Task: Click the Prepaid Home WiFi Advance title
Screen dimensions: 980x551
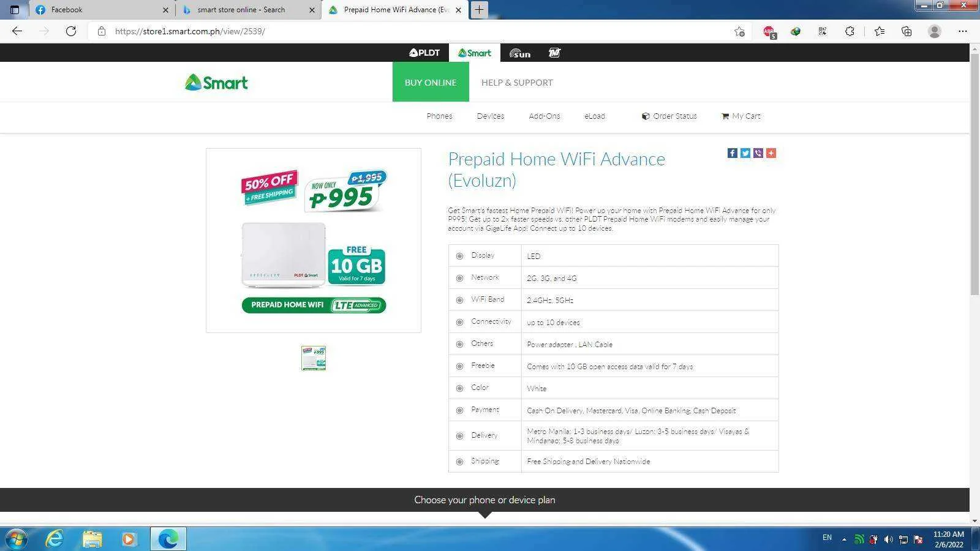Action: tap(556, 170)
